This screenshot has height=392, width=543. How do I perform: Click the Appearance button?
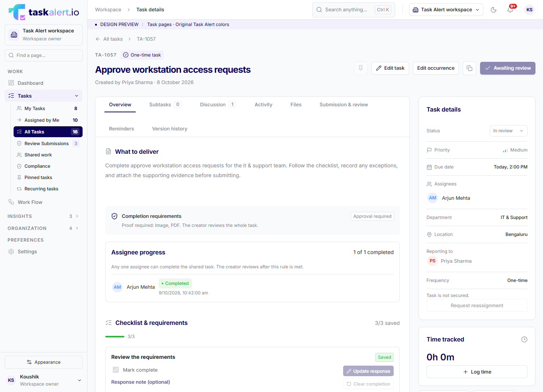[x=44, y=362]
